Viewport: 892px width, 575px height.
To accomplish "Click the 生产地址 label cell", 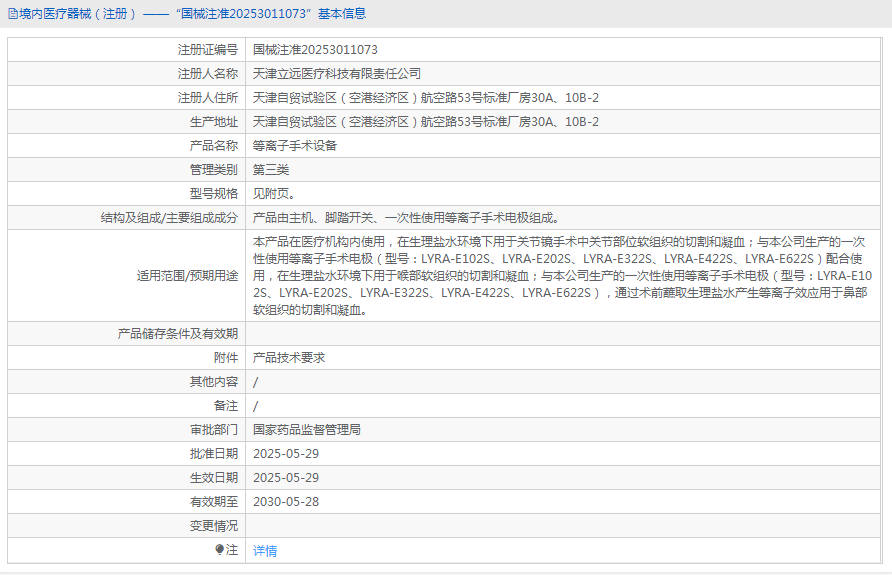I will tap(126, 122).
